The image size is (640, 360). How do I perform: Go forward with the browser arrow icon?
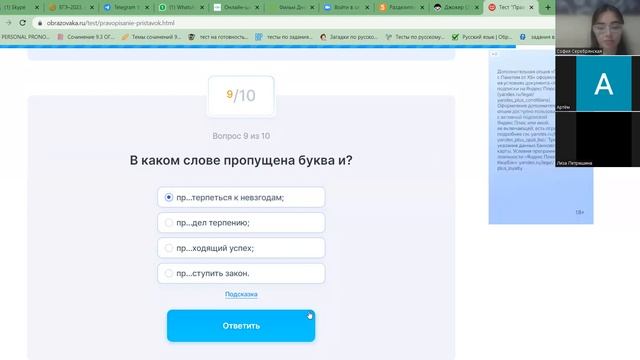(9, 23)
